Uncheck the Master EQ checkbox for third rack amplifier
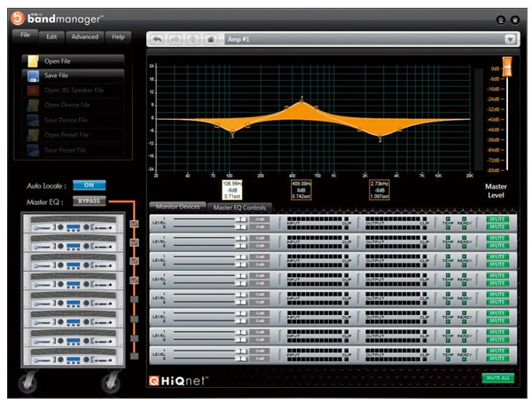The width and height of the screenshot is (532, 403). coord(135,261)
